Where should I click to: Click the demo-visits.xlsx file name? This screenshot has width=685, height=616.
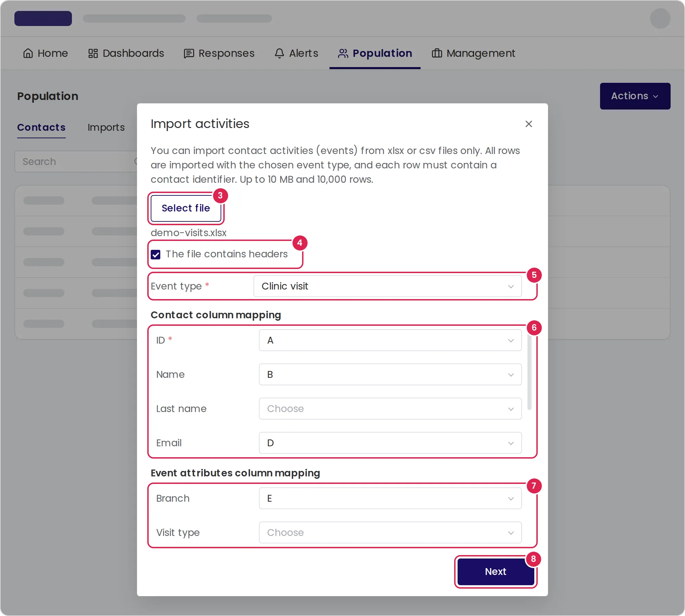(x=189, y=233)
